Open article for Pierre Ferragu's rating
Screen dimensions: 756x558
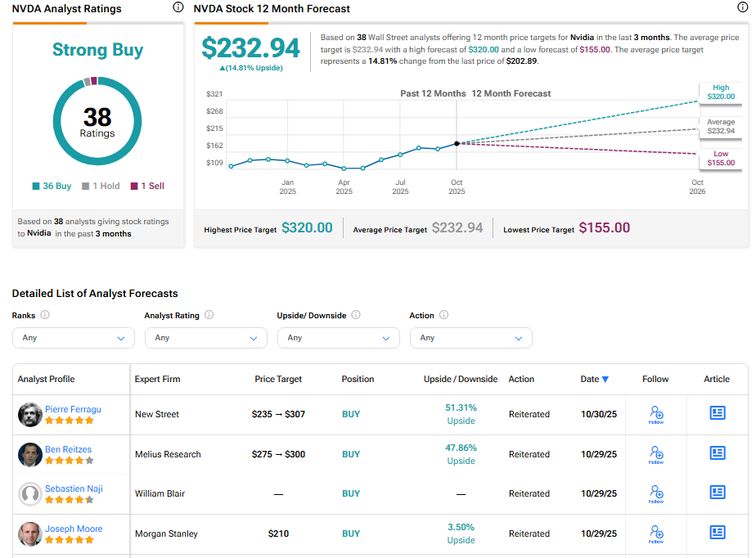click(717, 413)
